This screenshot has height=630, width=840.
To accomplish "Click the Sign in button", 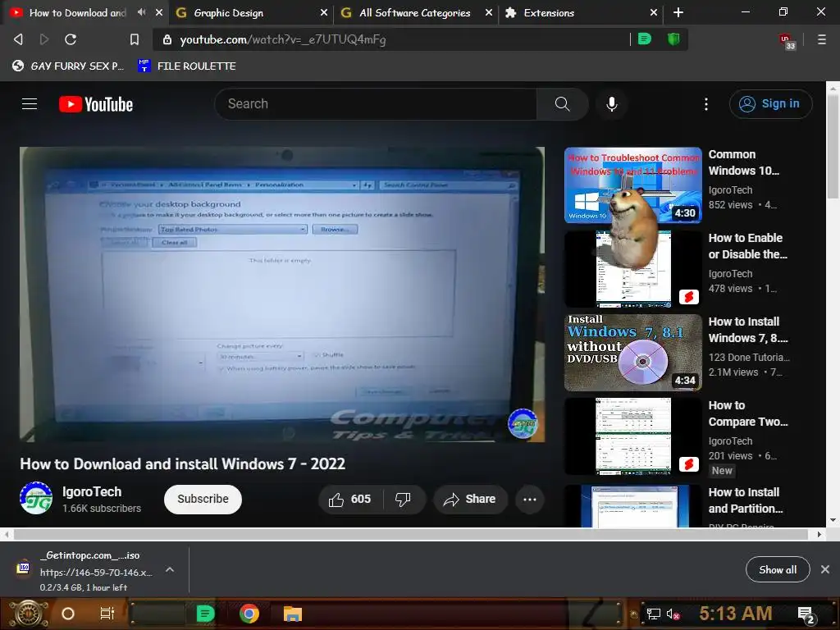I will [x=770, y=104].
